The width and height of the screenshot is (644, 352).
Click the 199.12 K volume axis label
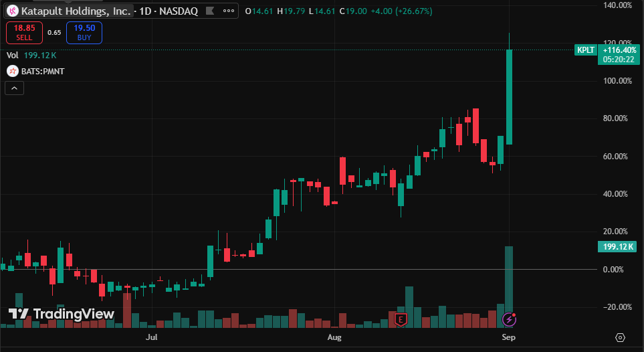[617, 247]
